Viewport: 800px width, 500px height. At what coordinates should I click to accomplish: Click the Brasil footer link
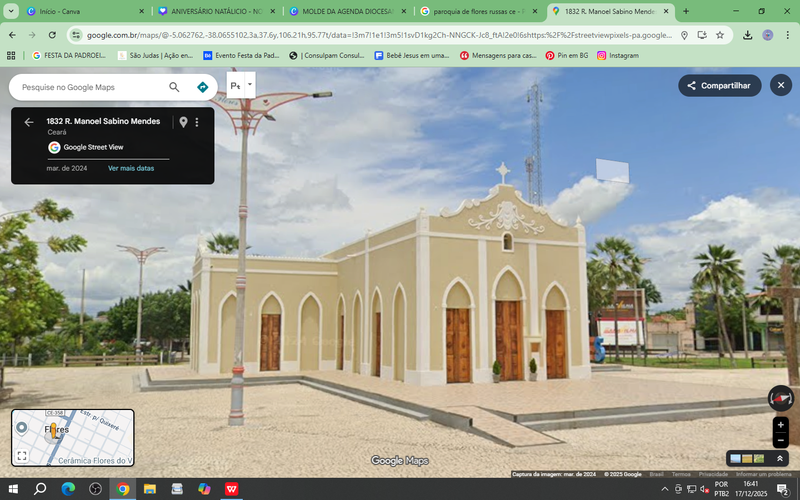coord(657,474)
